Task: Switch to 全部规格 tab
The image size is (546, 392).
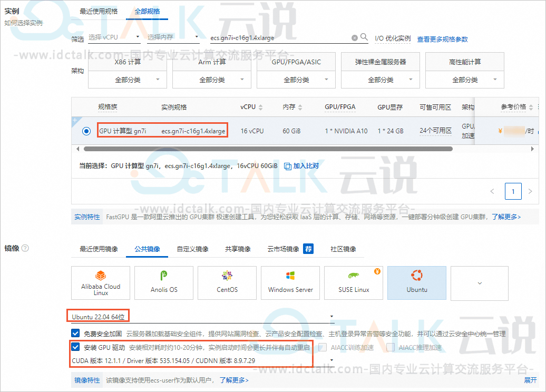Action: (x=147, y=11)
